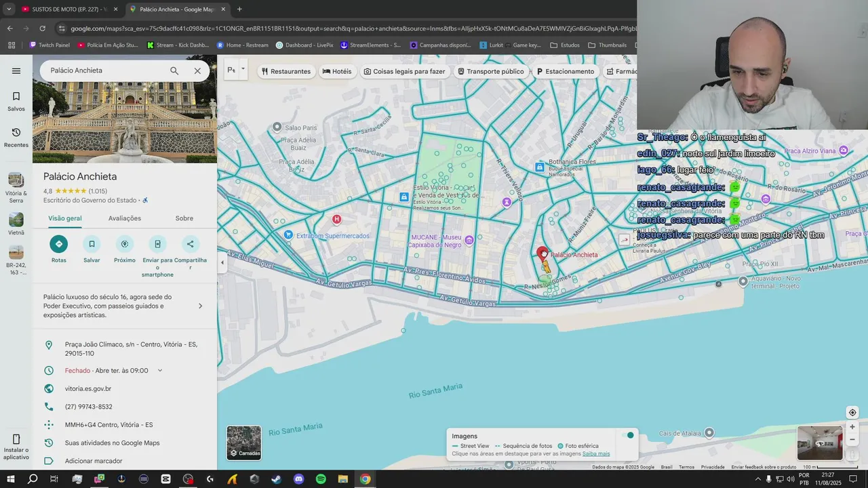Screen dimensions: 868x488
Task: Open the Chrome tab search dropdown
Action: pos(8,9)
